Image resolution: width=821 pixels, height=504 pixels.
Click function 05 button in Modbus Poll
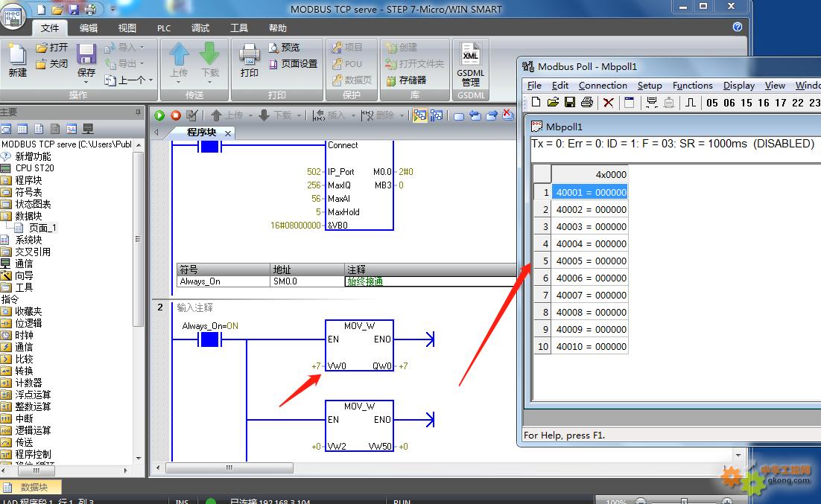tap(712, 103)
